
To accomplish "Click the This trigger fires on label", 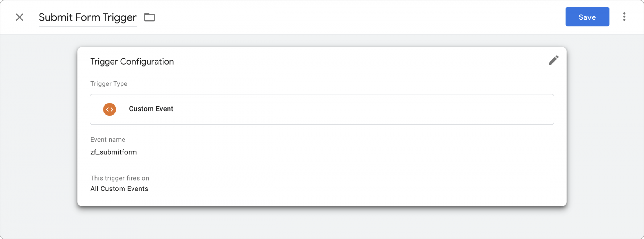I will pyautogui.click(x=119, y=178).
